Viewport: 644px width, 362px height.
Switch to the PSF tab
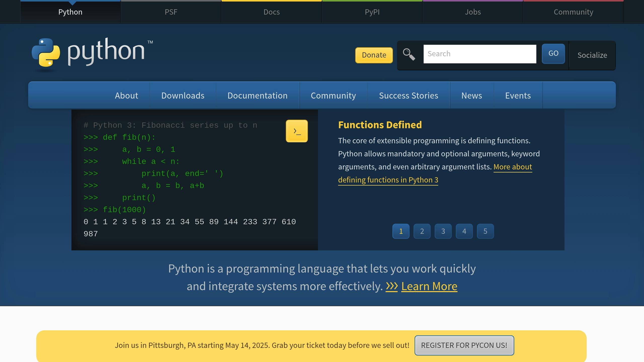pyautogui.click(x=171, y=12)
